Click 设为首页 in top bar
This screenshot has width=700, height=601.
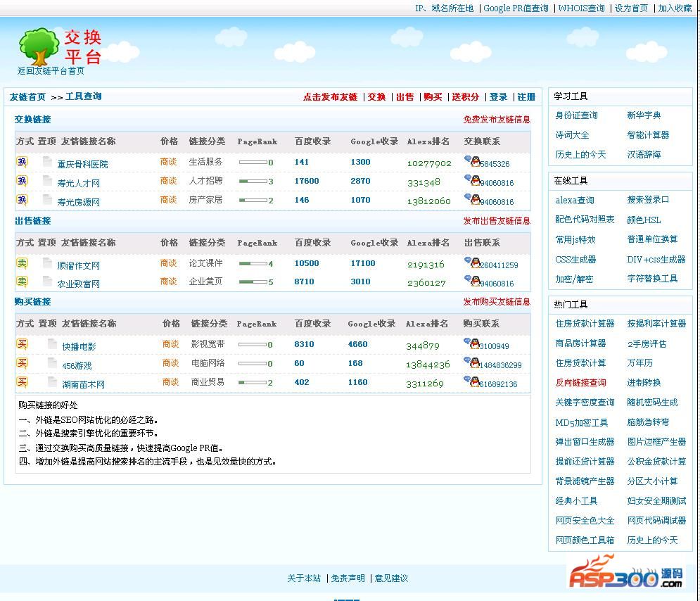pos(631,8)
